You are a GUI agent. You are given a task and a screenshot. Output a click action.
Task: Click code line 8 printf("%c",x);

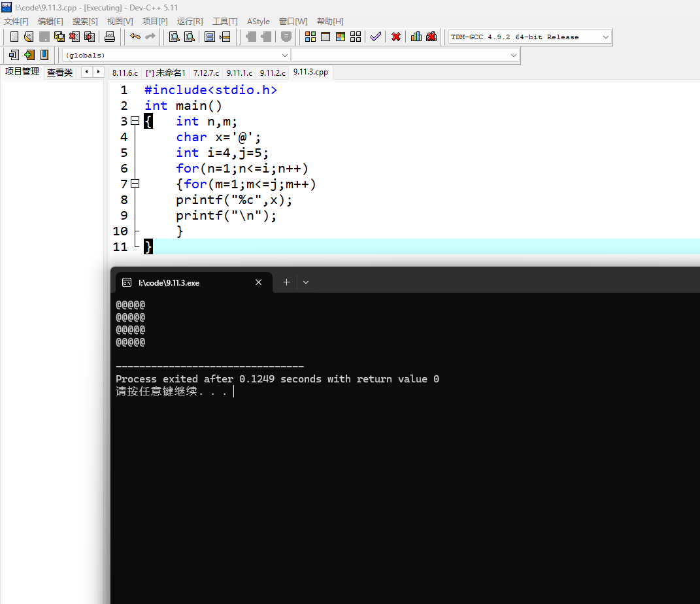pyautogui.click(x=234, y=200)
